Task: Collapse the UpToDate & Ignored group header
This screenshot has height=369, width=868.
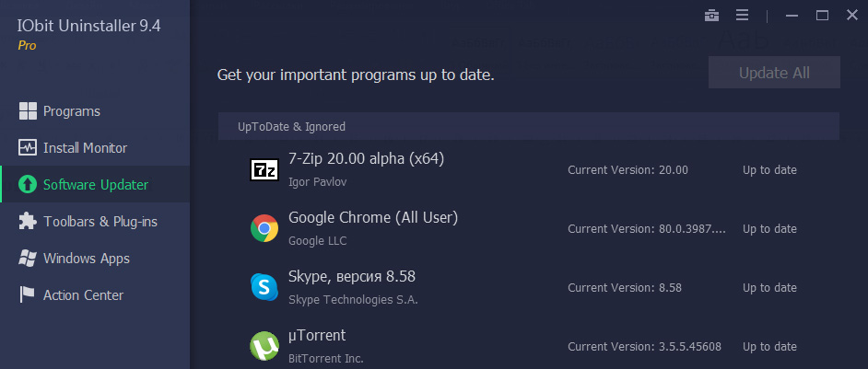Action: 529,127
